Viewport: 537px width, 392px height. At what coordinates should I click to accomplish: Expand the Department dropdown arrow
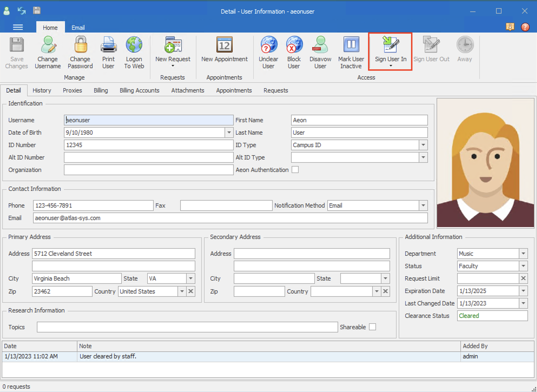[523, 254]
